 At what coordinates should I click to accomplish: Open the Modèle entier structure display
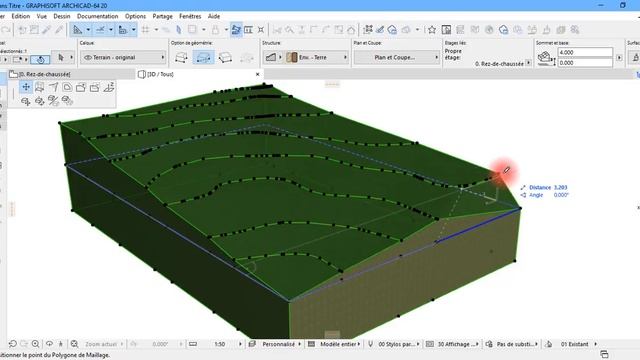pyautogui.click(x=340, y=344)
